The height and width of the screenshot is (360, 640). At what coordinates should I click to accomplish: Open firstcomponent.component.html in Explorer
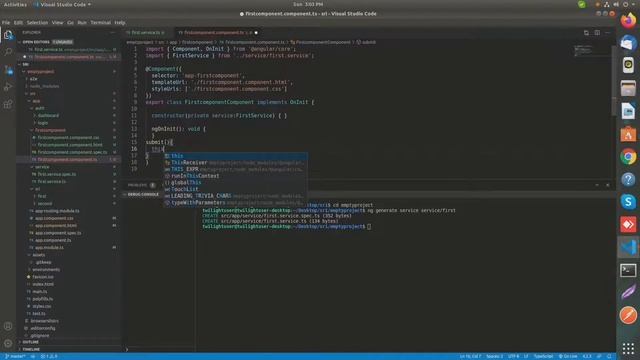click(70, 145)
